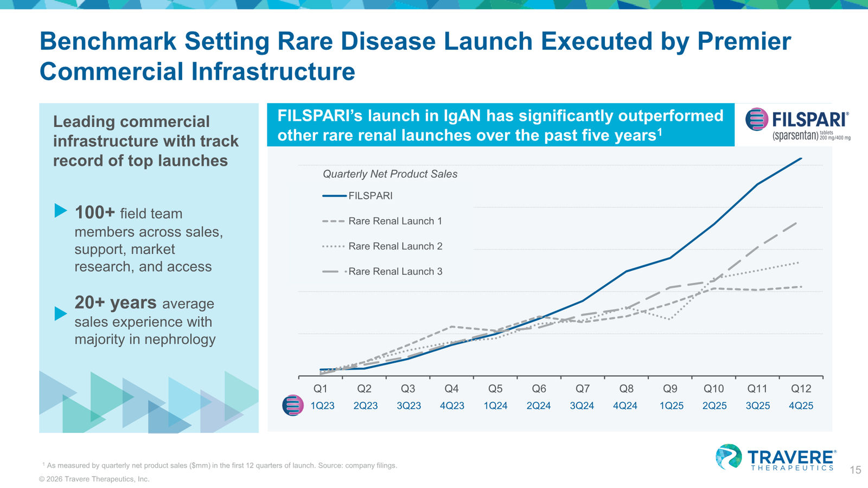Click the '100+ field team members' bullet text
The width and height of the screenshot is (868, 488).
(149, 239)
